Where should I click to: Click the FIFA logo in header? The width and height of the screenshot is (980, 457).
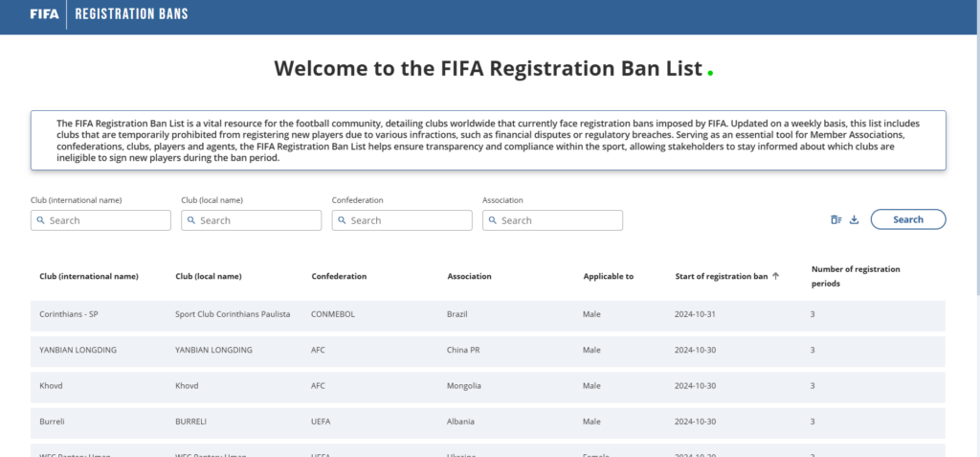click(43, 14)
